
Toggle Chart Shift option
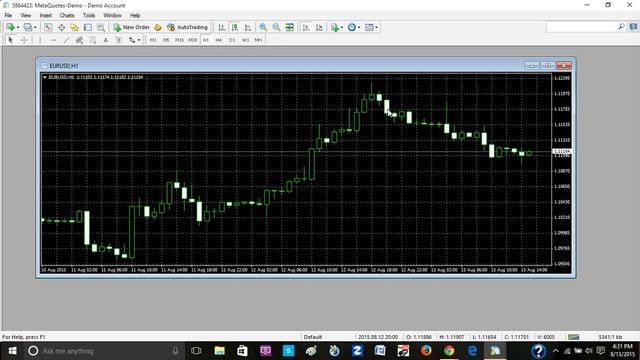pyautogui.click(x=319, y=27)
